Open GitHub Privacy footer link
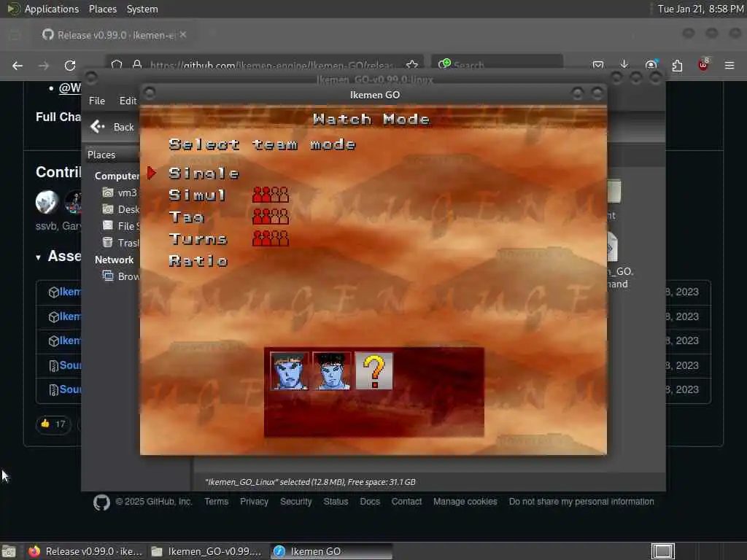This screenshot has height=560, width=747. tap(254, 502)
